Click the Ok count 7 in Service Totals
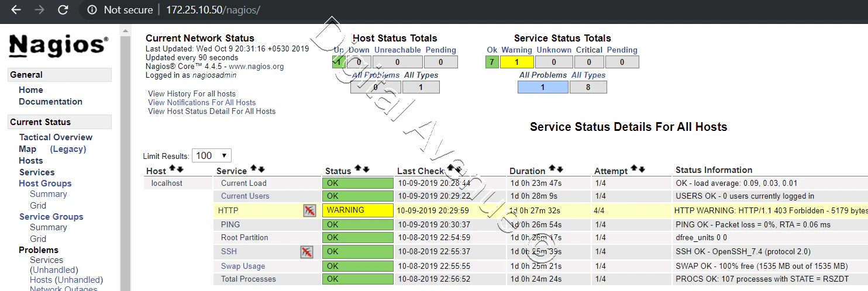Image resolution: width=868 pixels, height=291 pixels. [x=492, y=62]
